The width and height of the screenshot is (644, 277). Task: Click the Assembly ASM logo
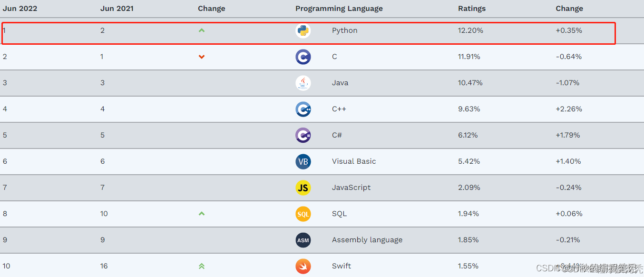[303, 240]
